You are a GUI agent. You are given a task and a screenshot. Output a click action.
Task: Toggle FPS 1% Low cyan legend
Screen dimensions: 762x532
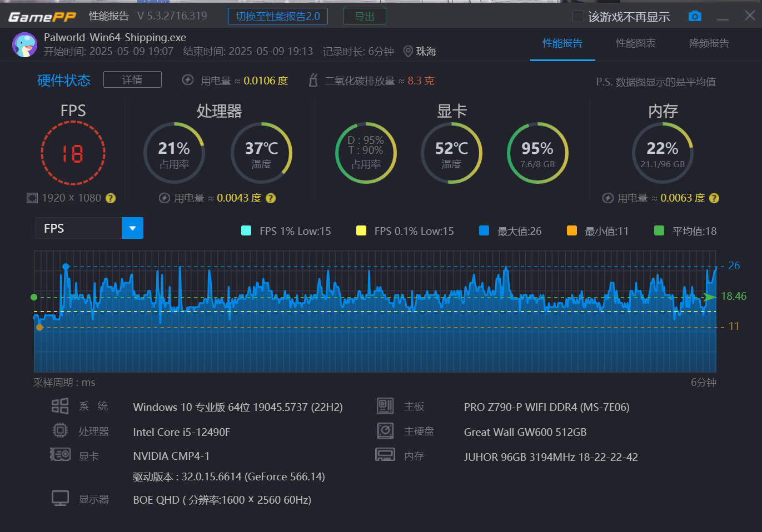(x=246, y=230)
